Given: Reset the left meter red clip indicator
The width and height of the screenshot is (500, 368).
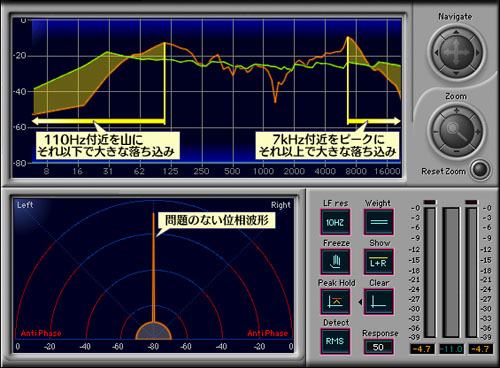Looking at the screenshot, I should pos(430,202).
